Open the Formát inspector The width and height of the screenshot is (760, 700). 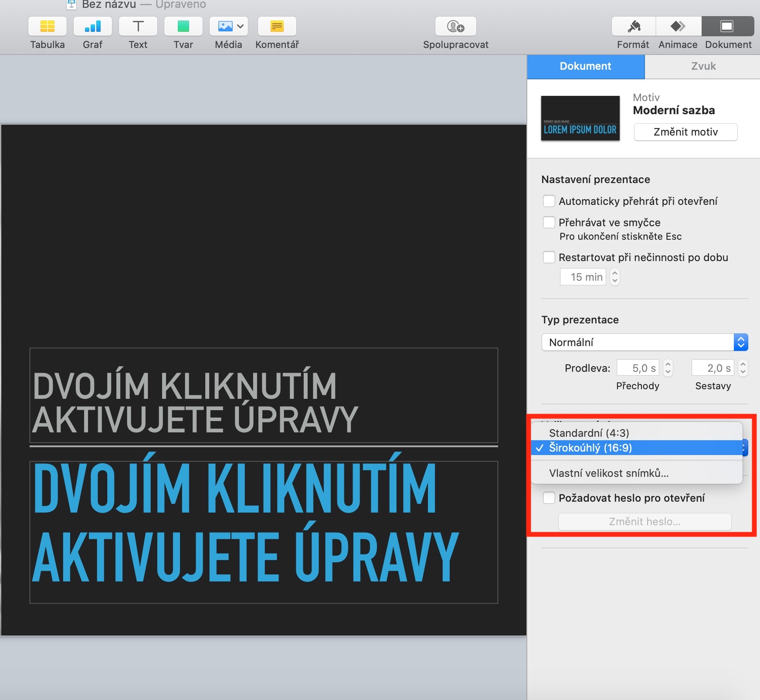click(633, 27)
